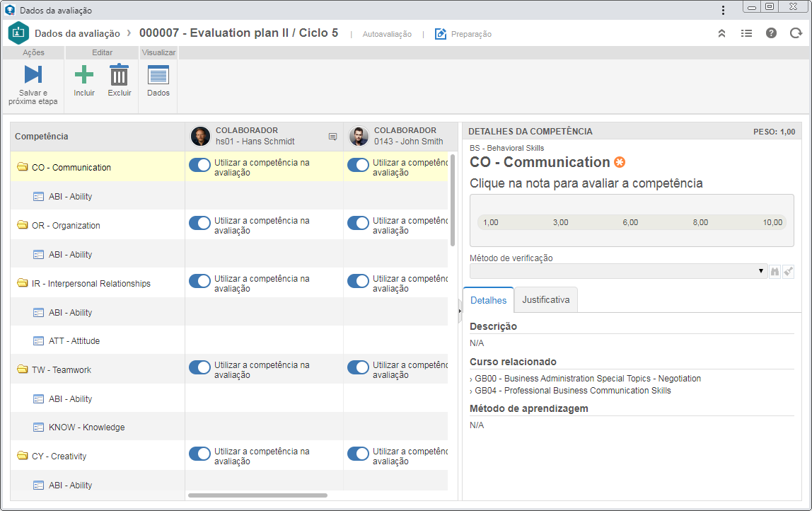Click the Competência column header

pos(98,137)
